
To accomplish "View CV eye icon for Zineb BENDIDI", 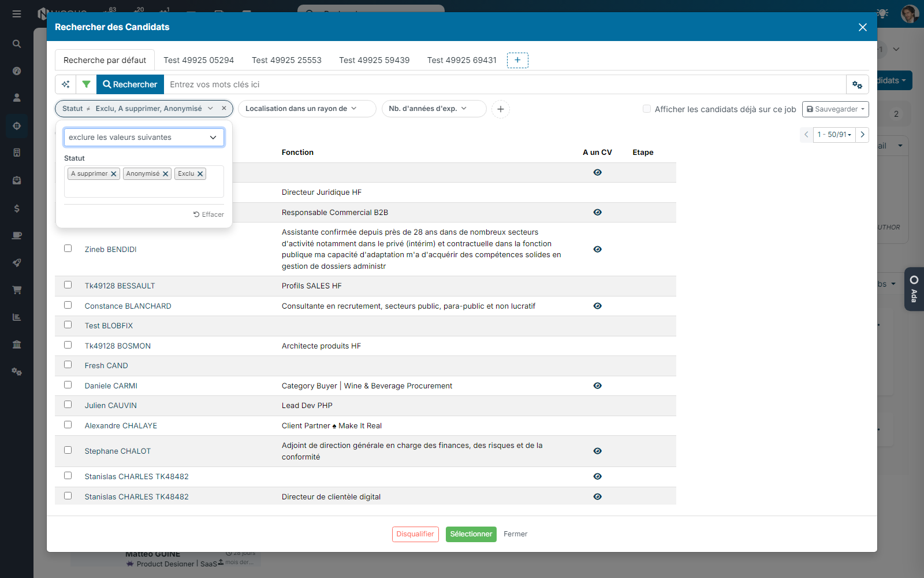I will pos(598,249).
